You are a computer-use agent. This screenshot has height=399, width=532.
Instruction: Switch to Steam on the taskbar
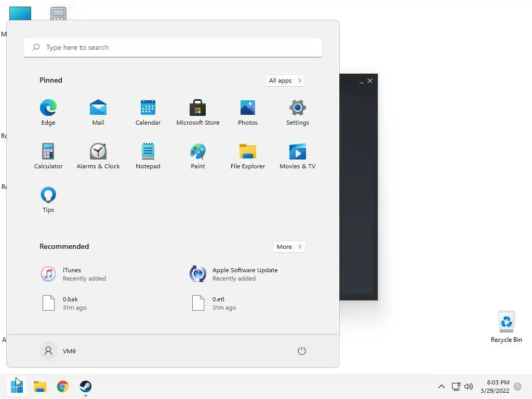point(86,387)
